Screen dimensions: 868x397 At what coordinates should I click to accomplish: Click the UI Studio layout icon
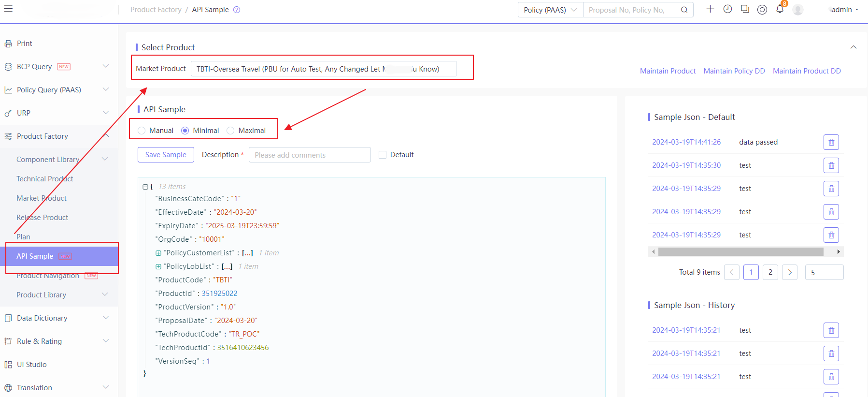coord(8,365)
